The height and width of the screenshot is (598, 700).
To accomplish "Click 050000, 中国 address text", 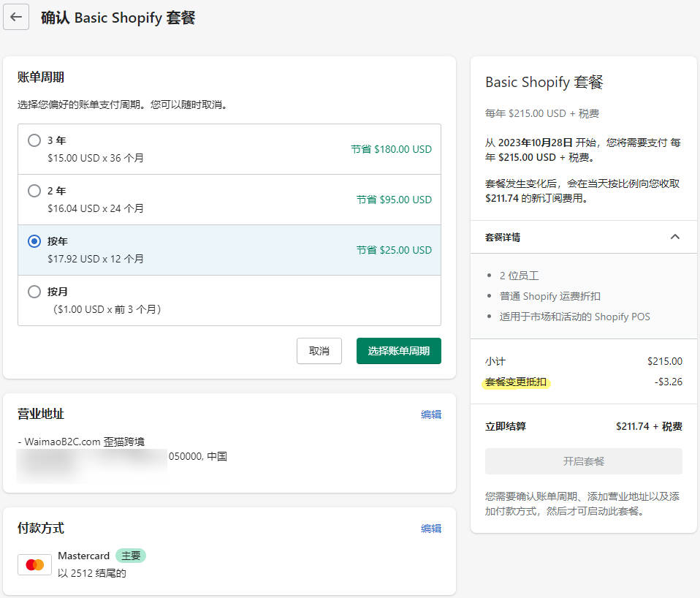I will (x=198, y=456).
